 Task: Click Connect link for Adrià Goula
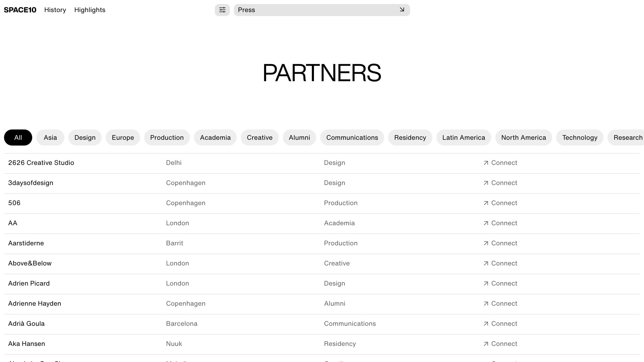click(504, 324)
